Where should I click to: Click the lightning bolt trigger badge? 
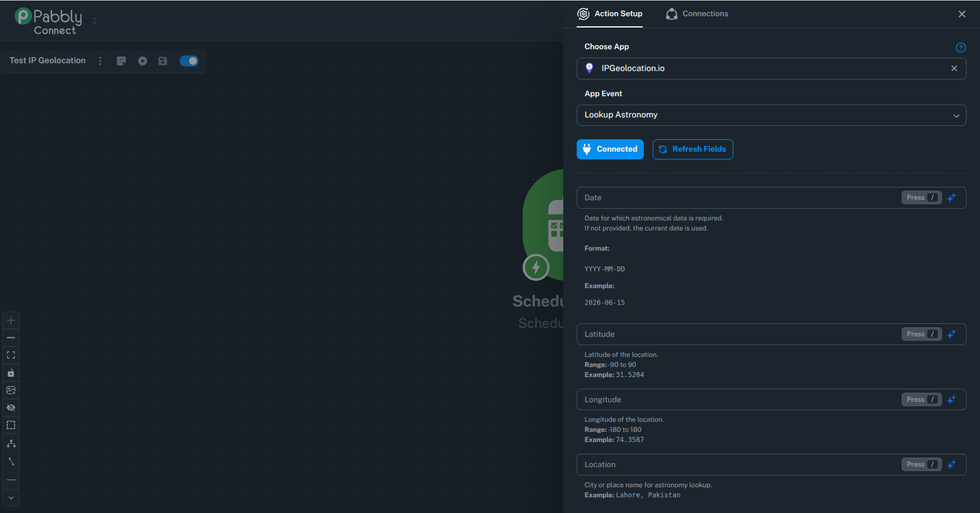(x=536, y=267)
